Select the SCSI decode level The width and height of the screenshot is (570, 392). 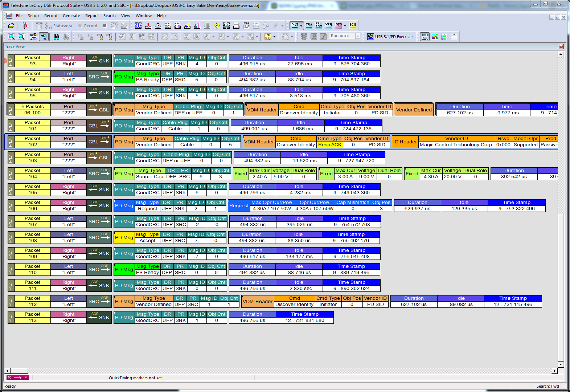tap(353, 26)
